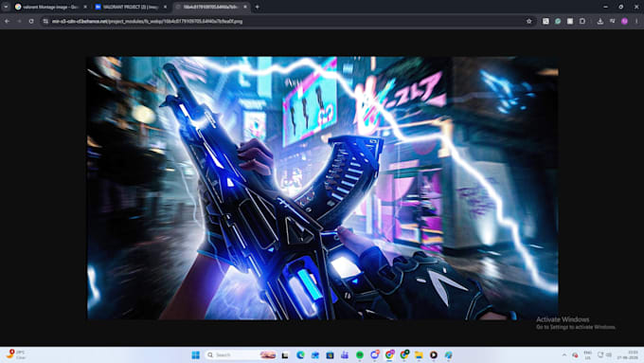Screen dimensions: 644x363
Task: Select the active PNG image tab
Action: pyautogui.click(x=211, y=7)
